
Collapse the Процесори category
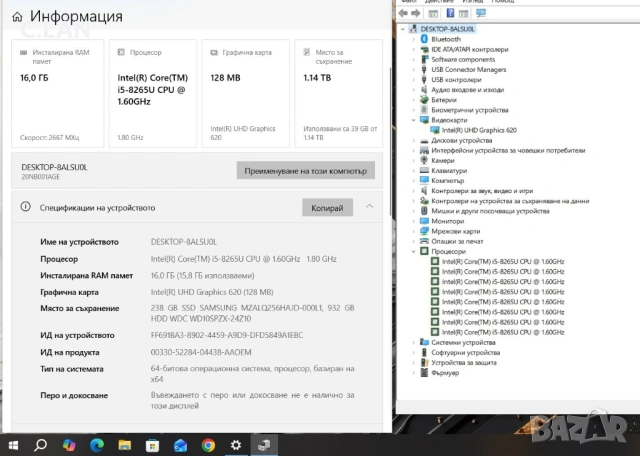(413, 251)
